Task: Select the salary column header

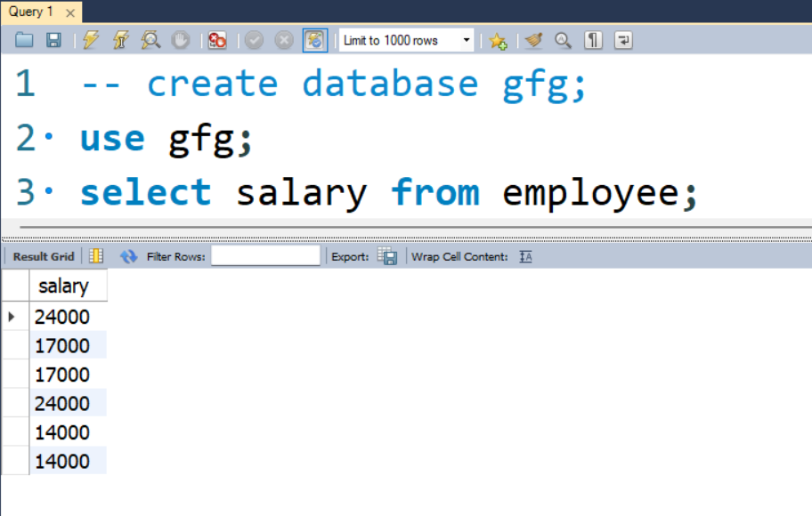Action: coord(68,286)
